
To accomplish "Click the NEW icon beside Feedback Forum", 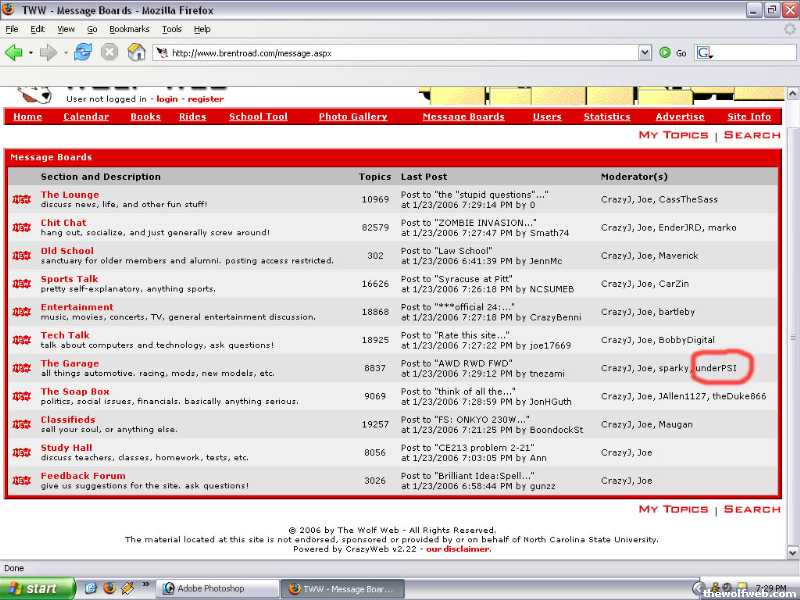I will pyautogui.click(x=21, y=481).
